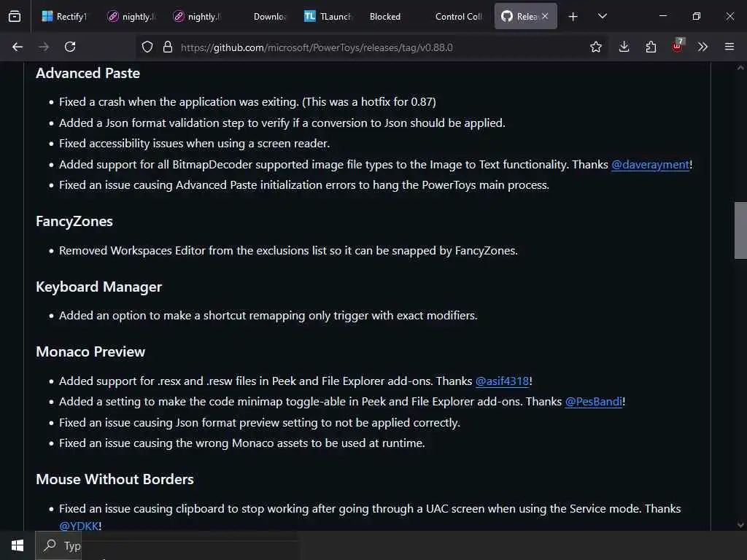Click the line 'Fixed an issue causing Json format preview setting'
Screen dimensions: 747x560
260,422
